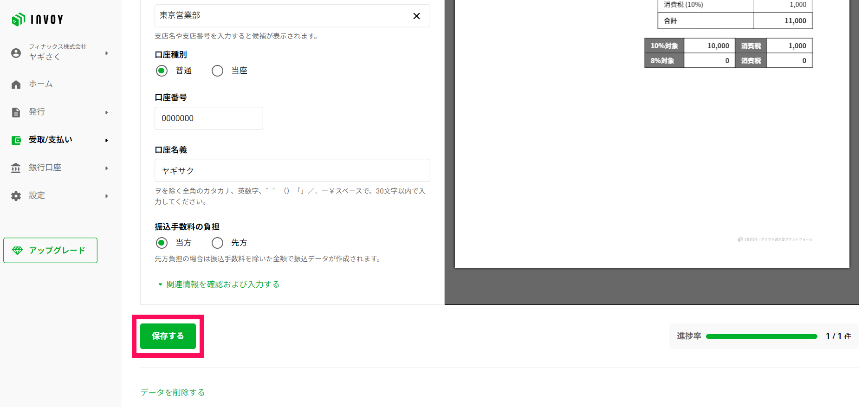
Task: Click the 設定 gear icon
Action: coord(16,196)
